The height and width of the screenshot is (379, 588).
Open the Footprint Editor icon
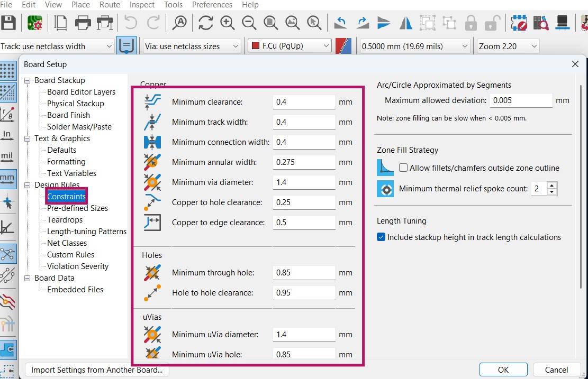pyautogui.click(x=519, y=23)
